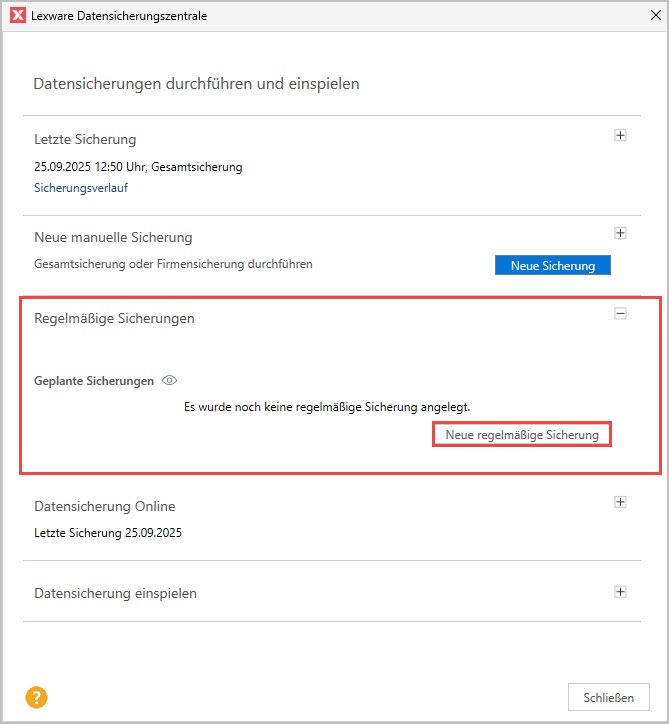Select the Datensicherung Online heading text
Screen dimensions: 669x724
[105, 507]
